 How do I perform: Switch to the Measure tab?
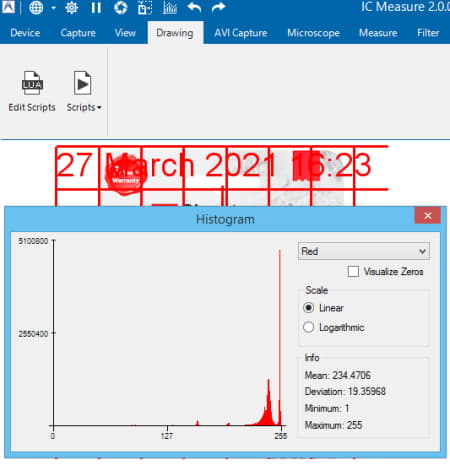click(x=378, y=33)
